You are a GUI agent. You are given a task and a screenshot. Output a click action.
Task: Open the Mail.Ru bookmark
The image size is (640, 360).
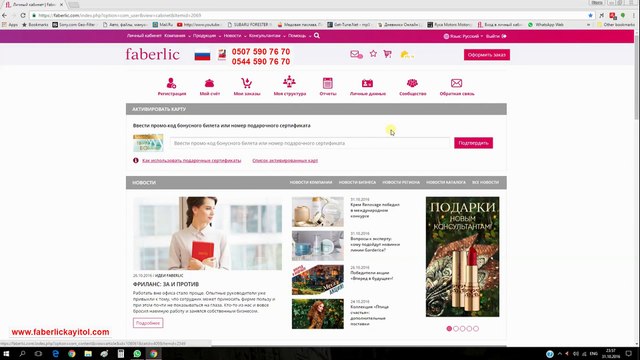(x=163, y=25)
